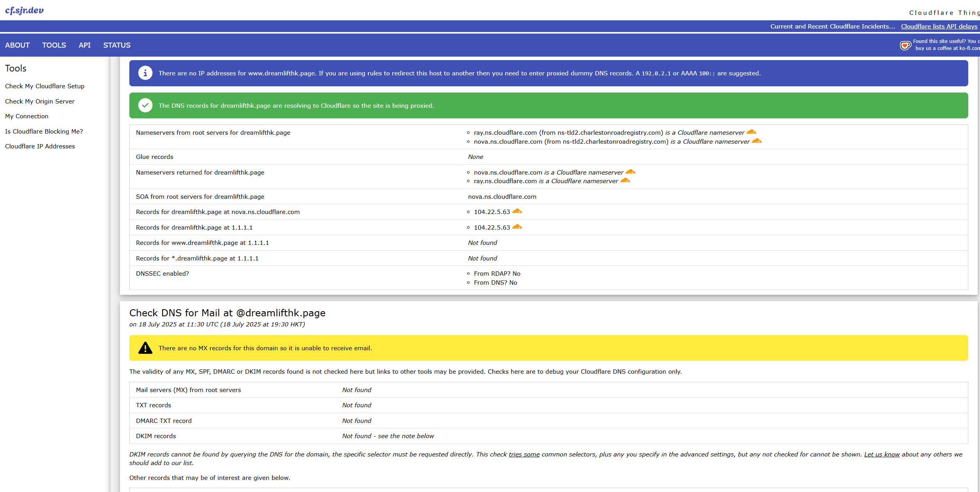This screenshot has width=980, height=492.
Task: Click the blue info circle icon
Action: tap(145, 73)
